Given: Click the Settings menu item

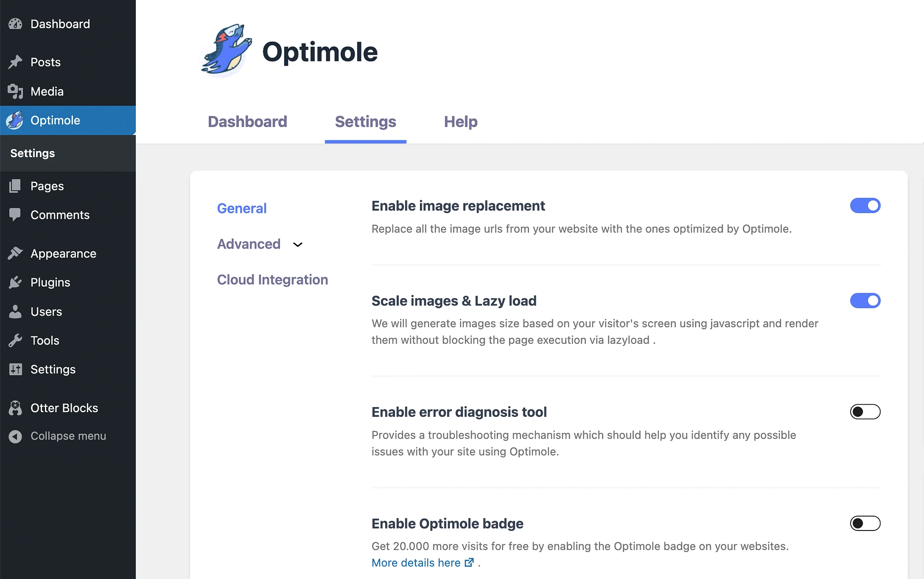Looking at the screenshot, I should [53, 370].
